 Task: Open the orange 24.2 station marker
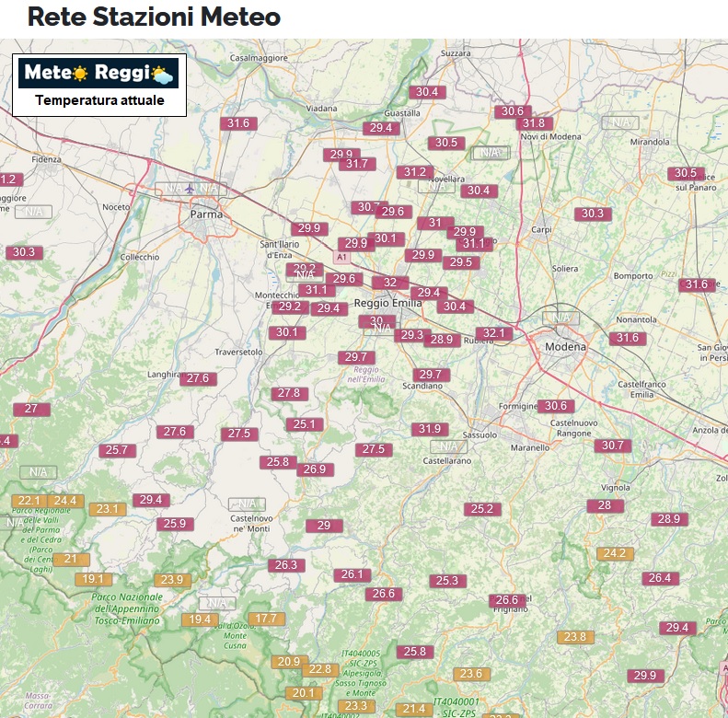point(614,553)
